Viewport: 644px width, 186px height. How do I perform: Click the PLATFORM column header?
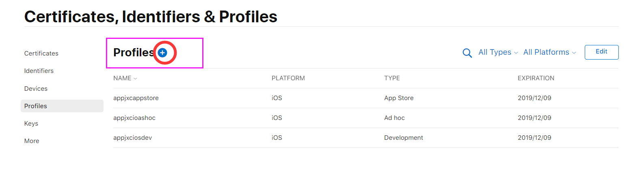[x=288, y=78]
